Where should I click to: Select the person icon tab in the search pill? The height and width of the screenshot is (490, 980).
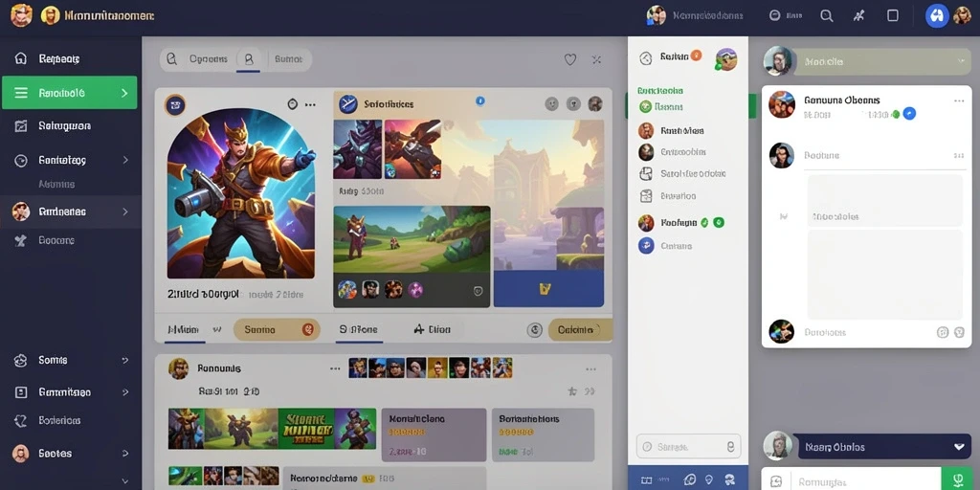[x=249, y=59]
